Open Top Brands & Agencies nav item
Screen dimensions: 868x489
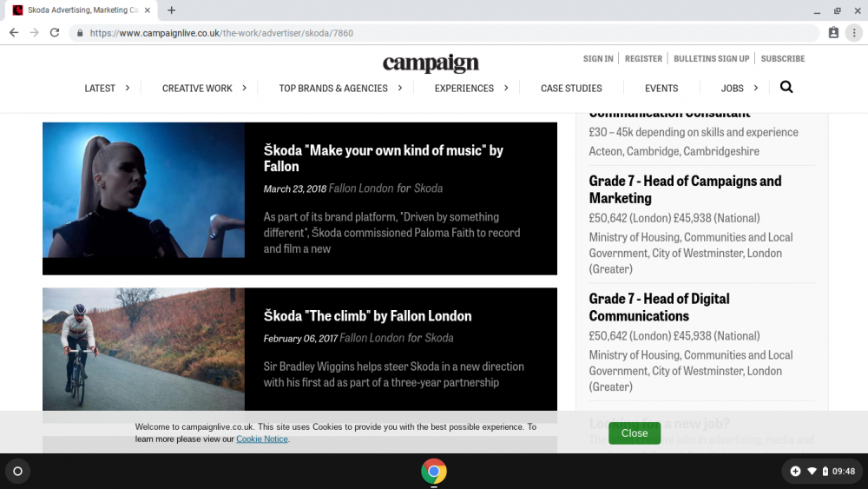tap(333, 88)
